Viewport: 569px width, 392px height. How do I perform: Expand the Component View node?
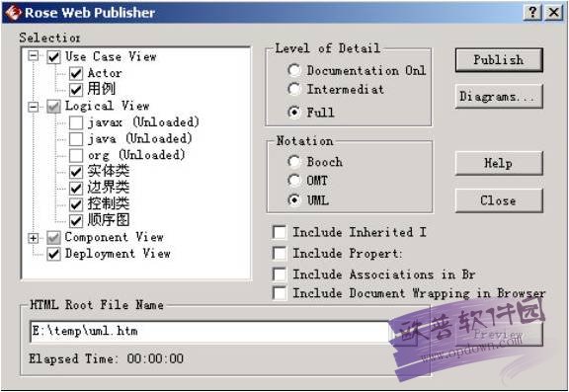pos(34,238)
